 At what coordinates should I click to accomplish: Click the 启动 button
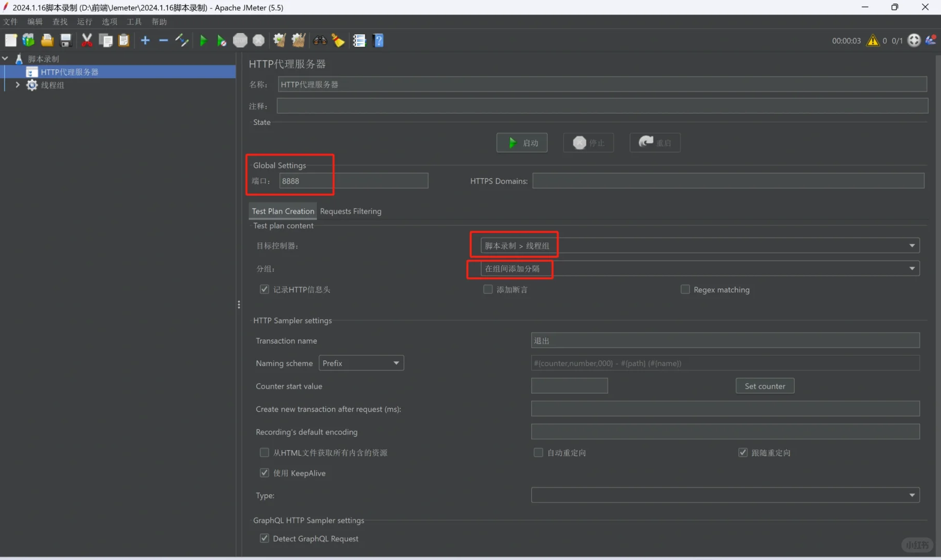[x=522, y=143]
